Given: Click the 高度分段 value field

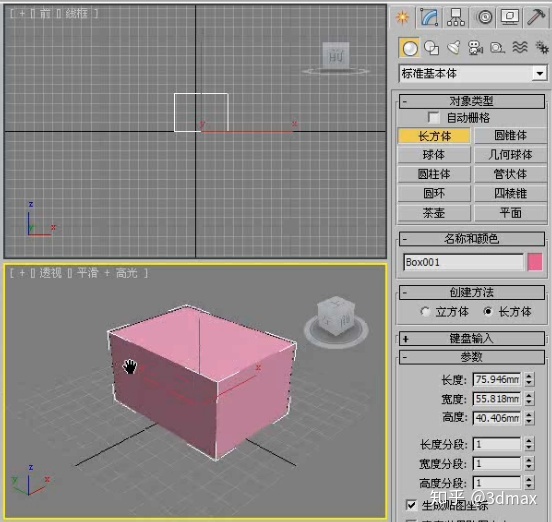Looking at the screenshot, I should click(x=497, y=483).
